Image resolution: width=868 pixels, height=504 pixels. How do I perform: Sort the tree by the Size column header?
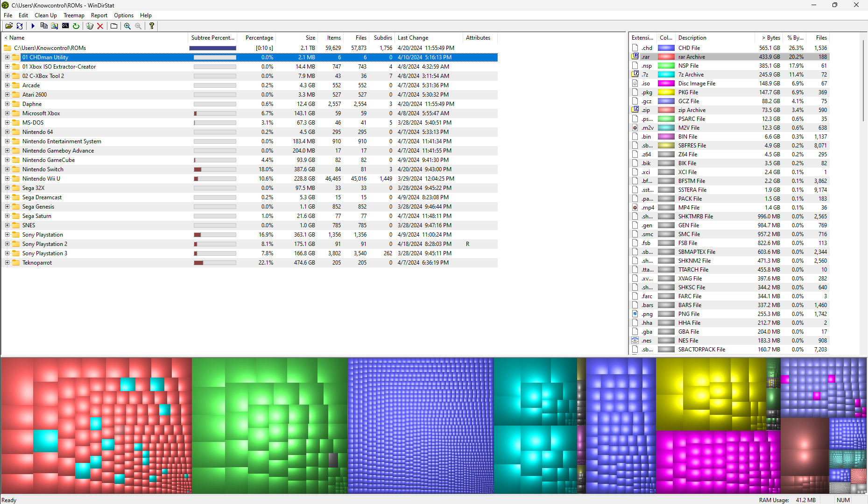pos(297,38)
